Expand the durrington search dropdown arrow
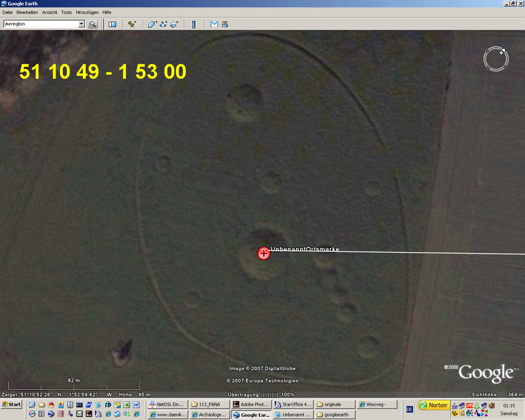 [x=82, y=24]
